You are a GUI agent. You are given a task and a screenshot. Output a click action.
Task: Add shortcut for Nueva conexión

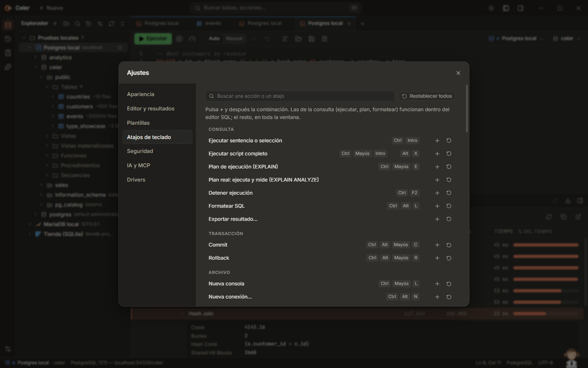437,297
